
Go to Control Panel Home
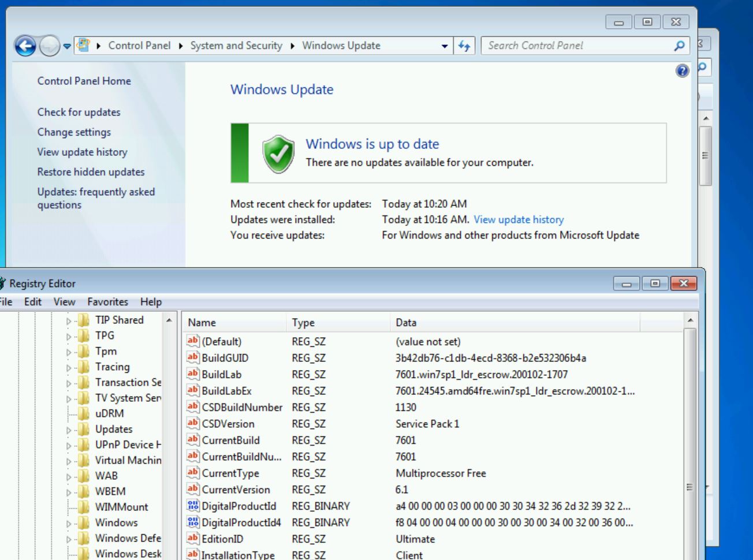point(84,81)
